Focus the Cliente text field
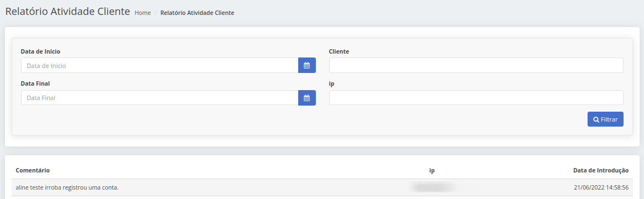This screenshot has height=199, width=644. (x=476, y=65)
